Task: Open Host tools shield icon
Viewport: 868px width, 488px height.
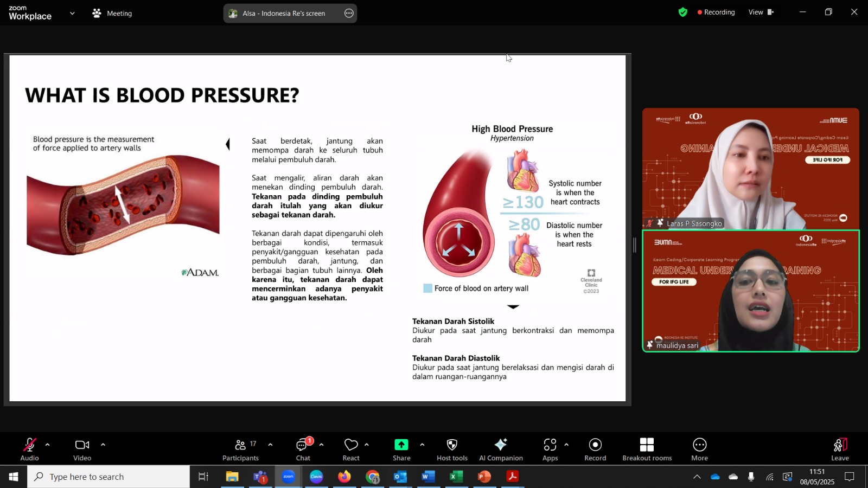Action: point(452,450)
